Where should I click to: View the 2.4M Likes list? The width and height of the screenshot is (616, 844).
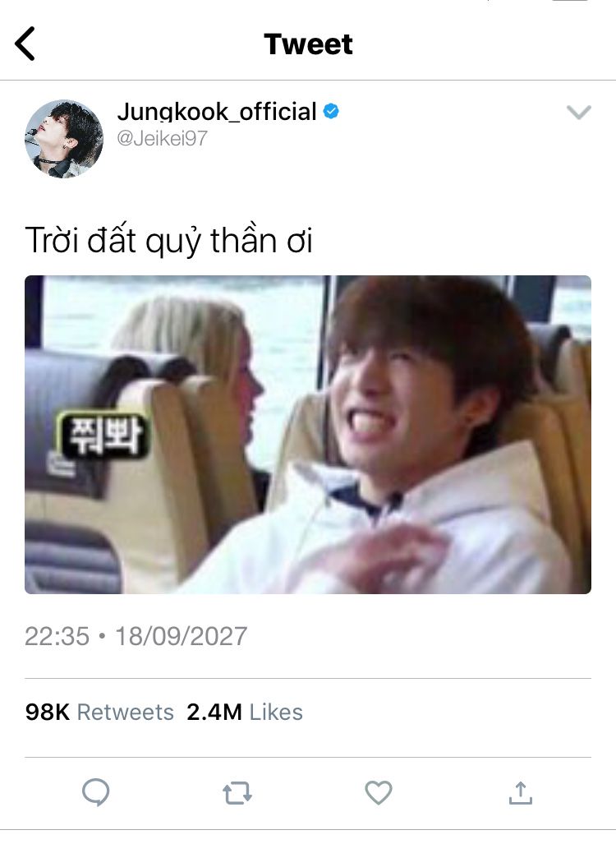245,713
